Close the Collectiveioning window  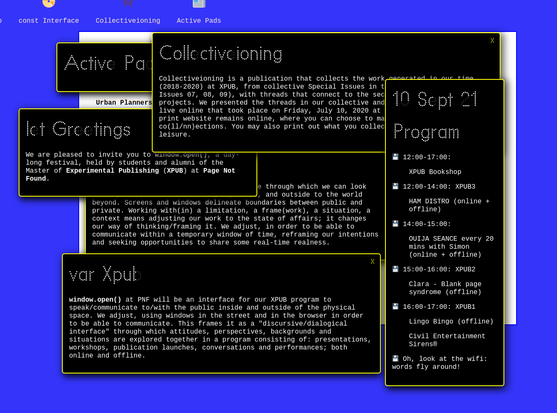[x=492, y=40]
